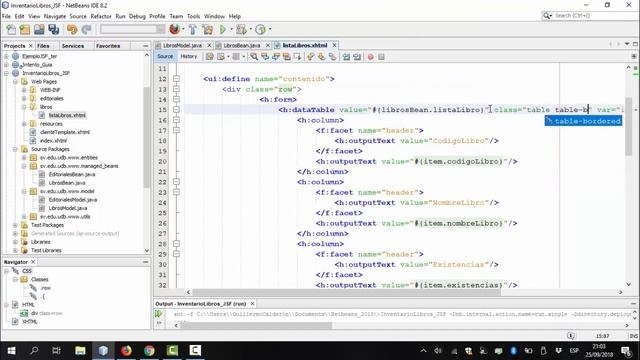Jump to previous bookmark in the editor

click(311, 57)
